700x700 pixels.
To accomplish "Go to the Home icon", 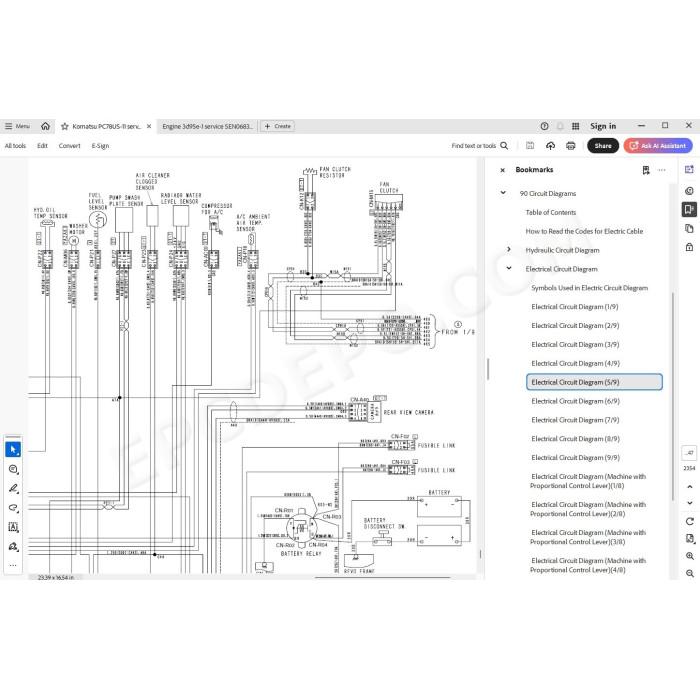I will coord(46,126).
